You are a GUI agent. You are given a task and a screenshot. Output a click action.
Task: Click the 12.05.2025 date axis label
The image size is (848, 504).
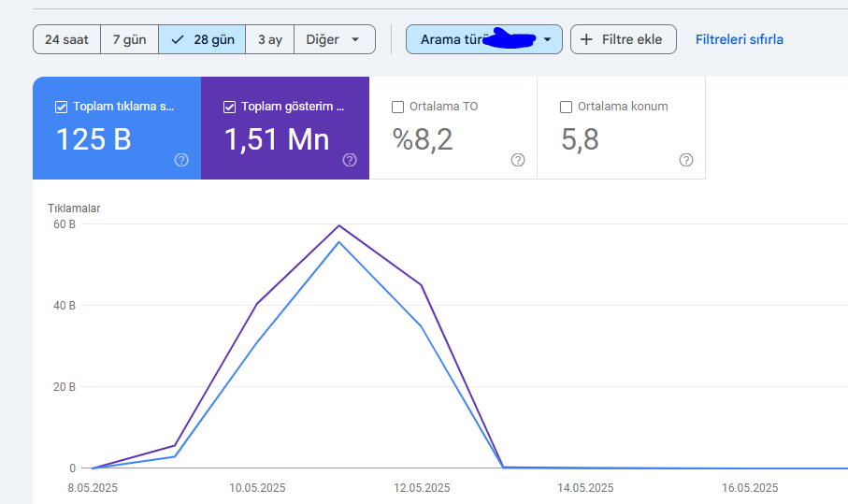(422, 488)
